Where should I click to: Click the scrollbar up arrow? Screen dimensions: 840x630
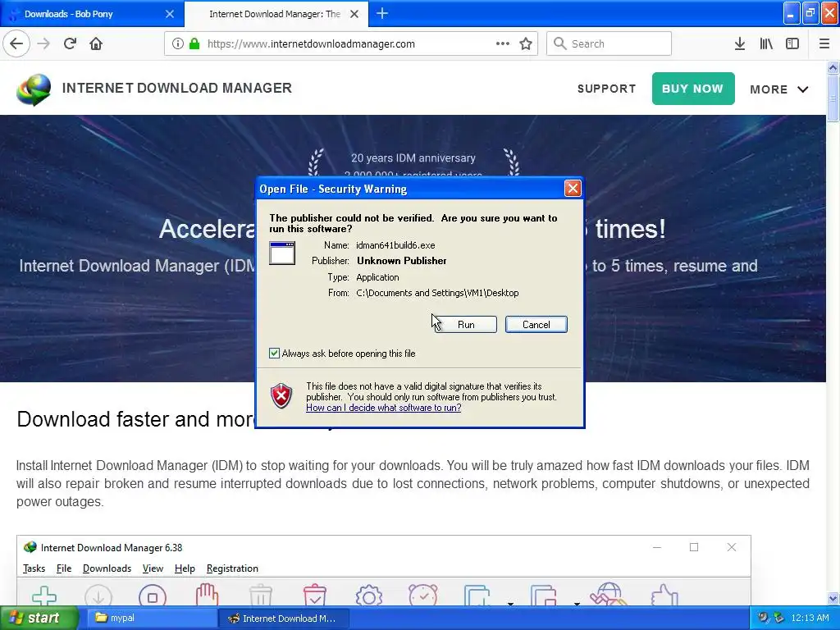coord(833,67)
